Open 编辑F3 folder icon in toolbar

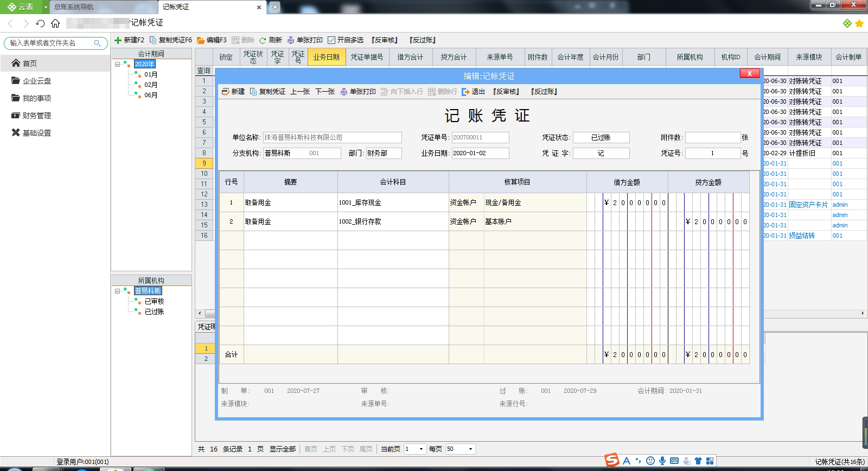pos(201,40)
